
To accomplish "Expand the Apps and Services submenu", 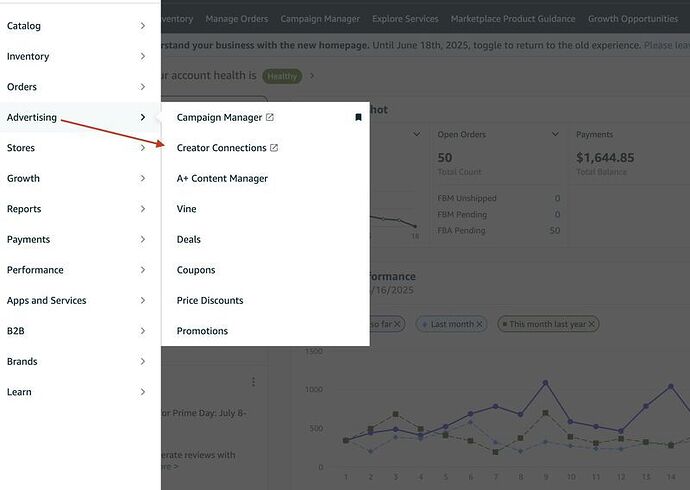I will click(x=143, y=300).
